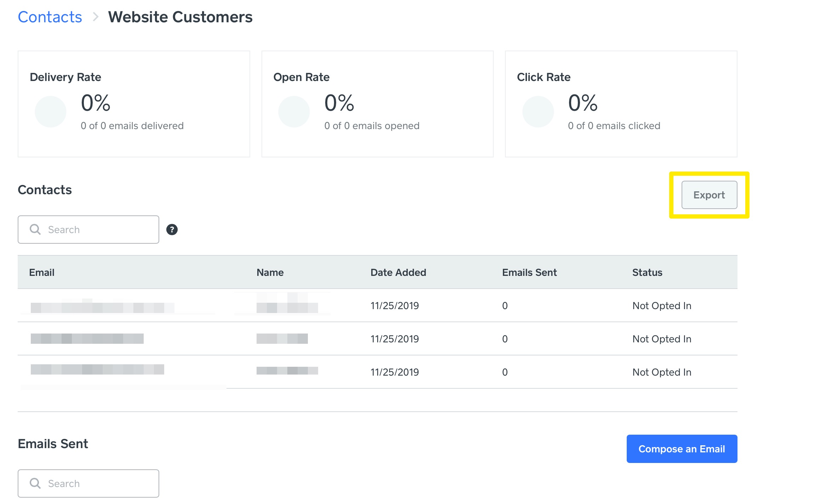
Task: Sort by the Name column header
Action: [270, 272]
